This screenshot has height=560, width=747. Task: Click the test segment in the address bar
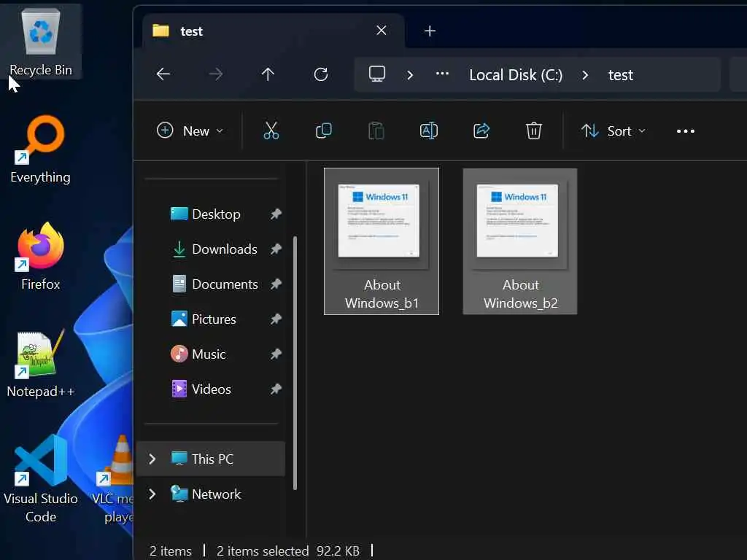620,75
